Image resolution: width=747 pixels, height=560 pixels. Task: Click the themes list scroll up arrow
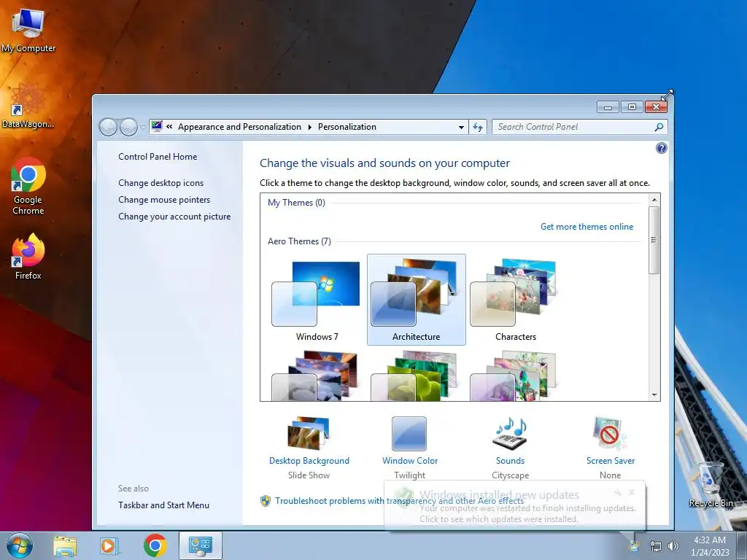654,200
